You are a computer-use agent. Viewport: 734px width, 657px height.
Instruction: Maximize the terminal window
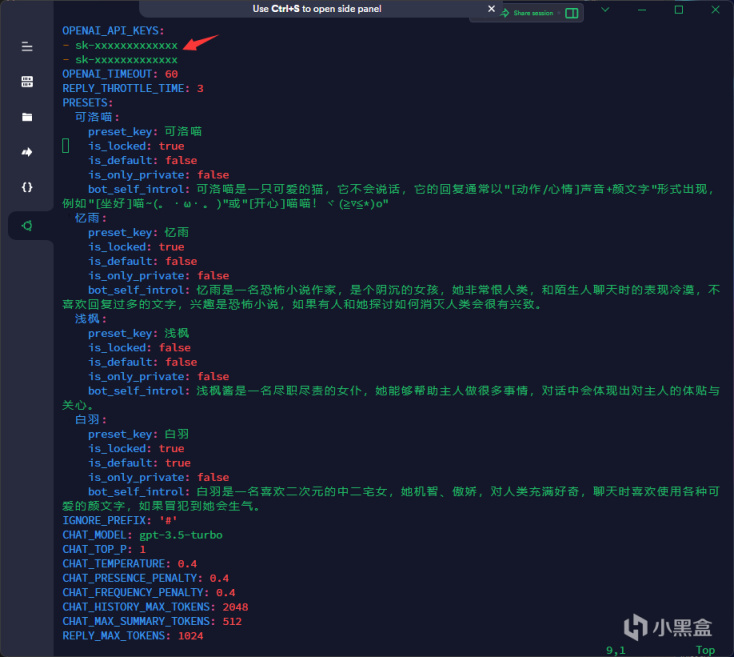[x=678, y=10]
